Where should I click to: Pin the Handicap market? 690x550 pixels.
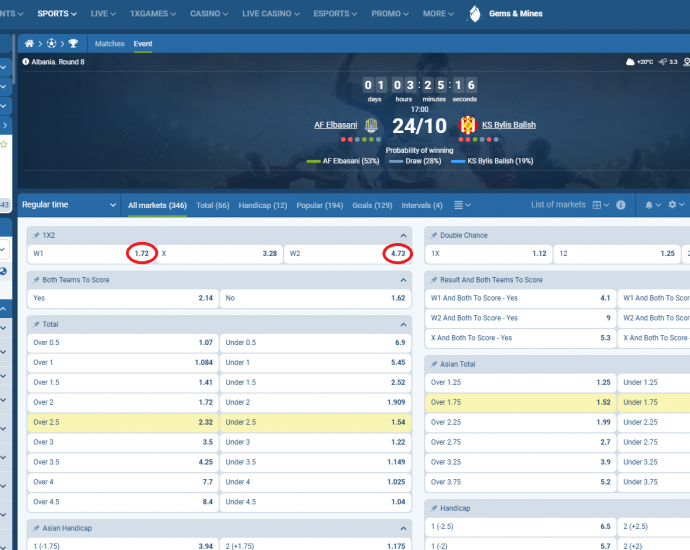(x=434, y=508)
